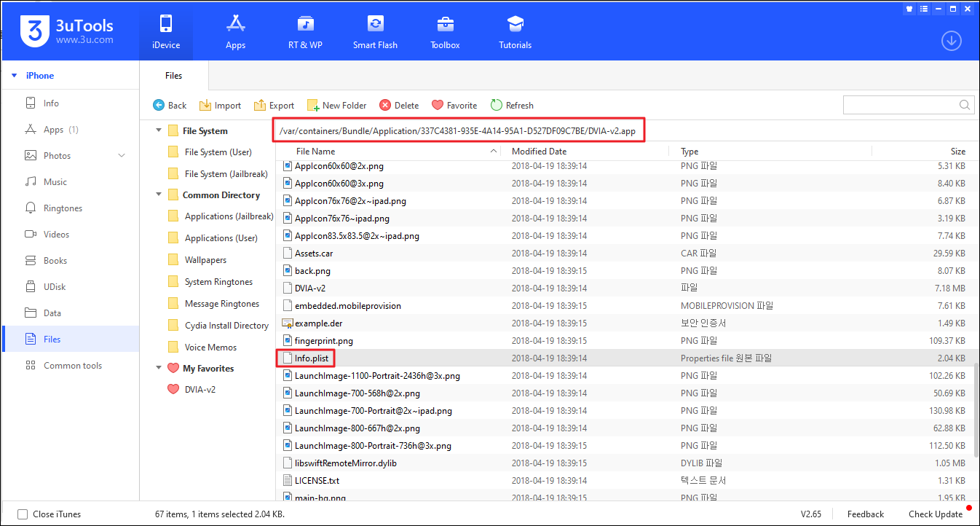This screenshot has height=526, width=980.
Task: Click the search magnifier icon
Action: coord(965,105)
